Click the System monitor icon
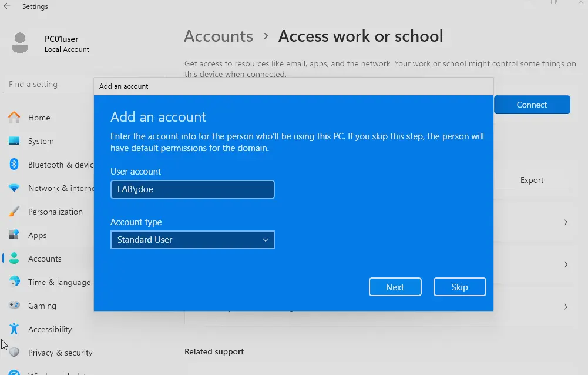Screen dimensions: 588x375 pyautogui.click(x=14, y=141)
